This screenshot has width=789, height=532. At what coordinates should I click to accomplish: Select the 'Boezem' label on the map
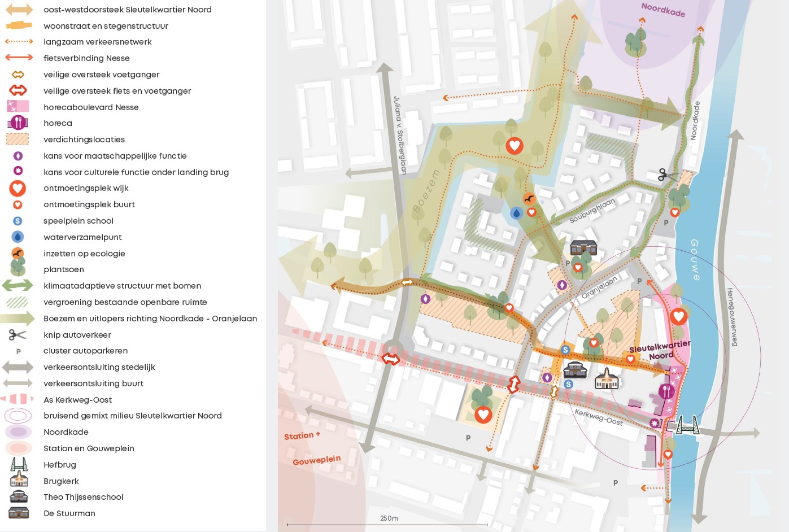pyautogui.click(x=426, y=191)
